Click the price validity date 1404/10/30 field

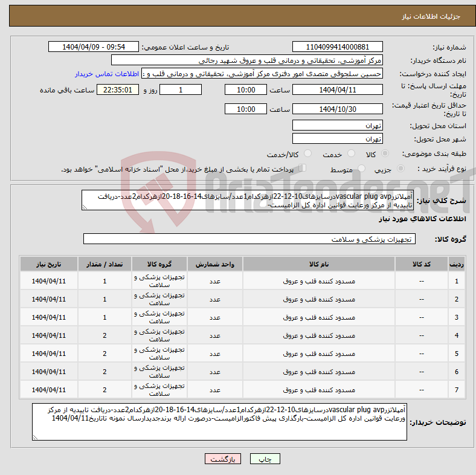pyautogui.click(x=337, y=109)
